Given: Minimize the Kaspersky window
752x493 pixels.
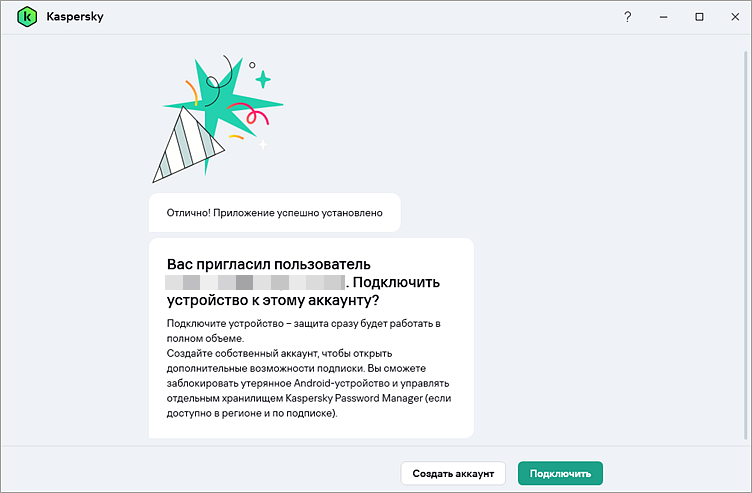Looking at the screenshot, I should click(x=663, y=17).
